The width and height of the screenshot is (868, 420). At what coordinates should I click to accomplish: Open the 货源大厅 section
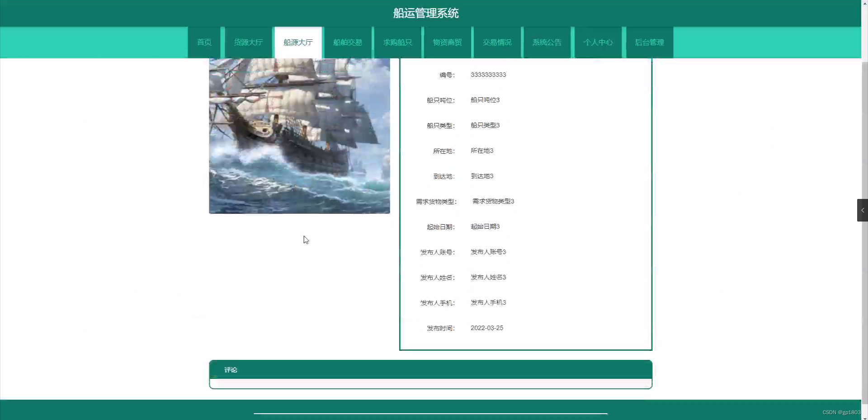tap(248, 42)
